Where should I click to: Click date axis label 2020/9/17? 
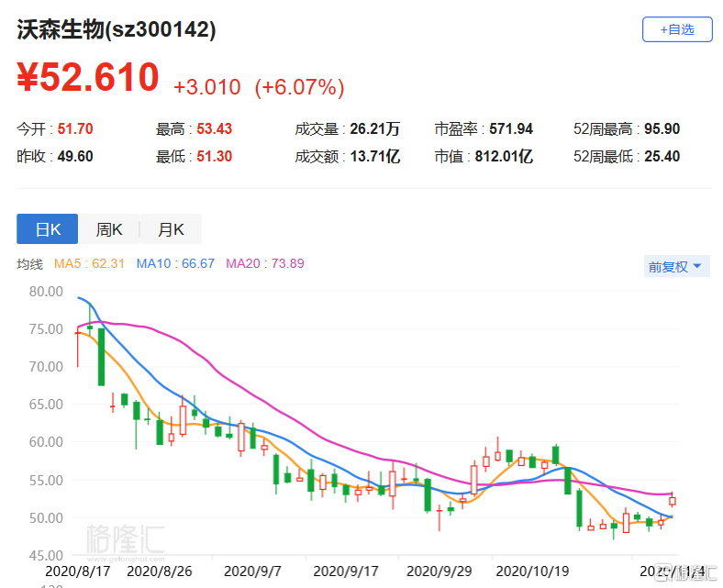[x=346, y=571]
